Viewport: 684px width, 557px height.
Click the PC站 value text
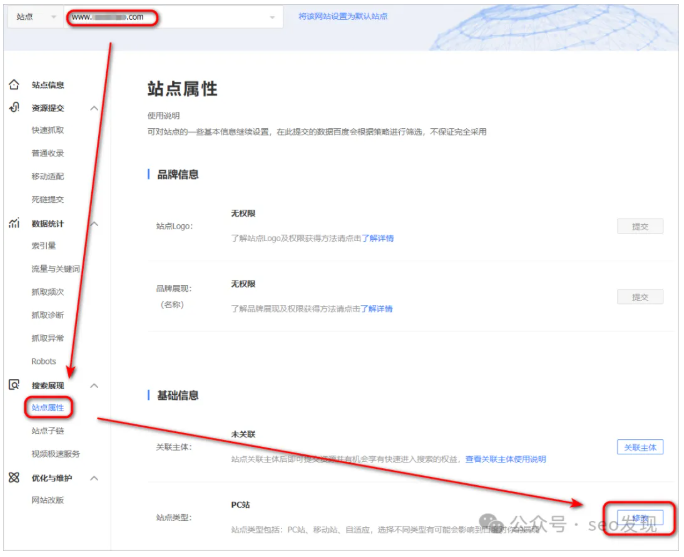(x=240, y=505)
